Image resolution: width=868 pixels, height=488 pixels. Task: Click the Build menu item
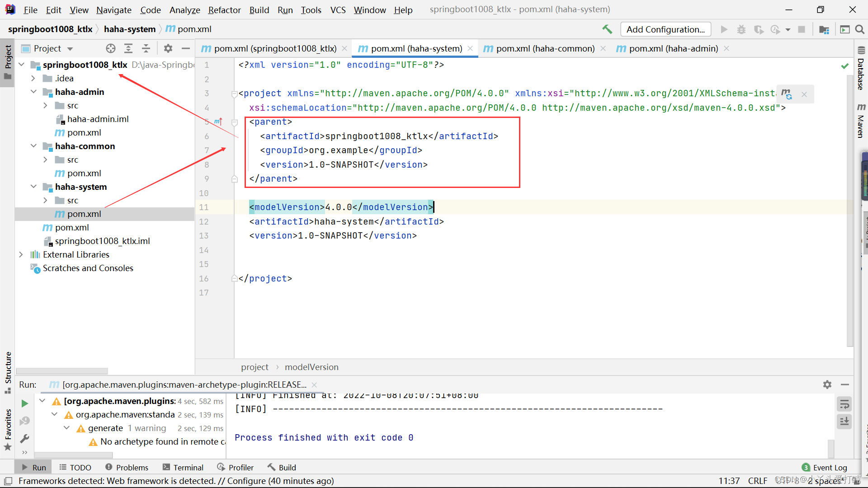tap(259, 9)
